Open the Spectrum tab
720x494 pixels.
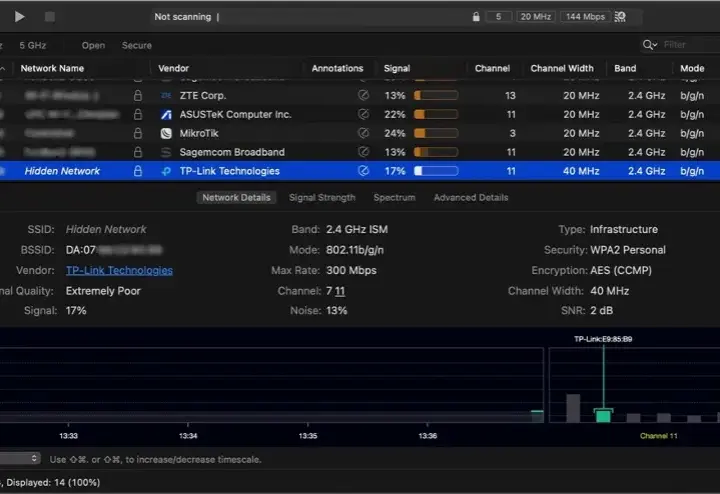point(394,197)
